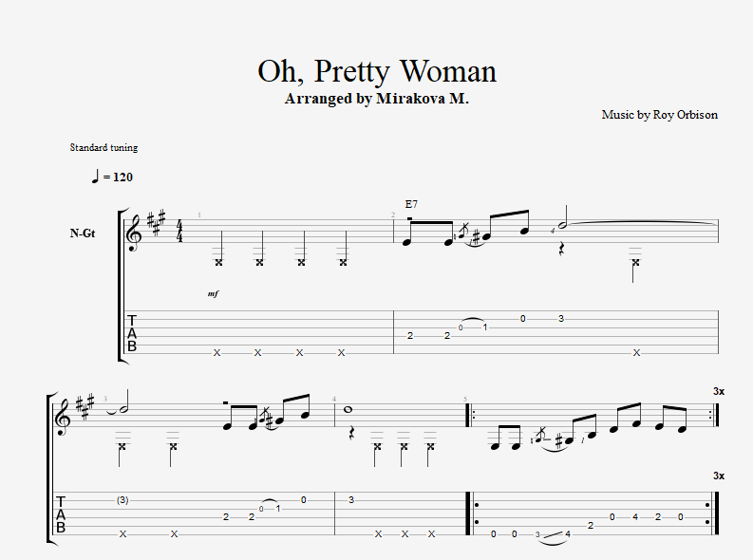Click the N-Gt track name
The width and height of the screenshot is (753, 560).
click(82, 233)
